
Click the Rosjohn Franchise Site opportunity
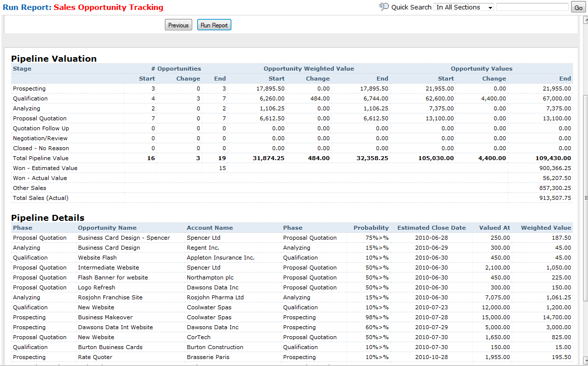tap(110, 297)
